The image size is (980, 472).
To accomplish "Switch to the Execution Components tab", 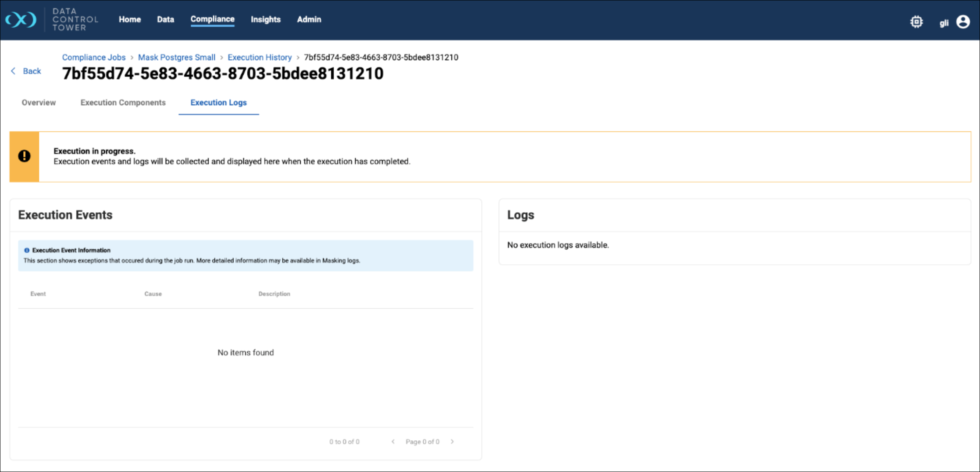I will click(123, 103).
